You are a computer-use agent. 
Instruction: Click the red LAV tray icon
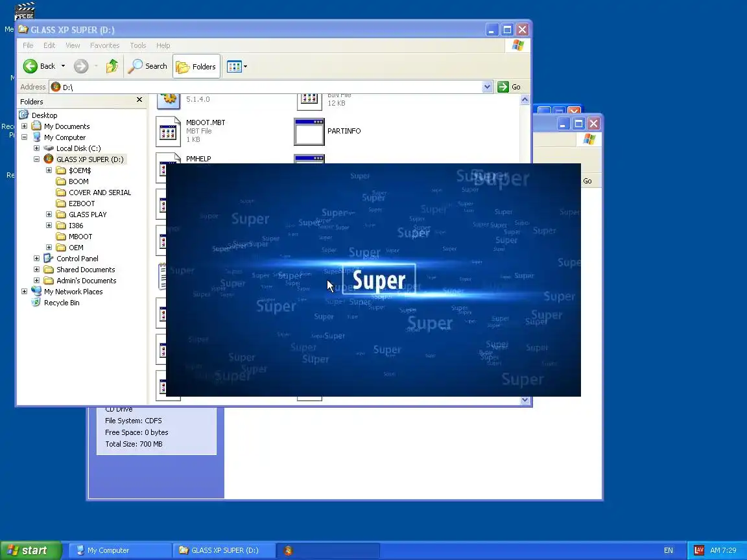click(x=699, y=550)
